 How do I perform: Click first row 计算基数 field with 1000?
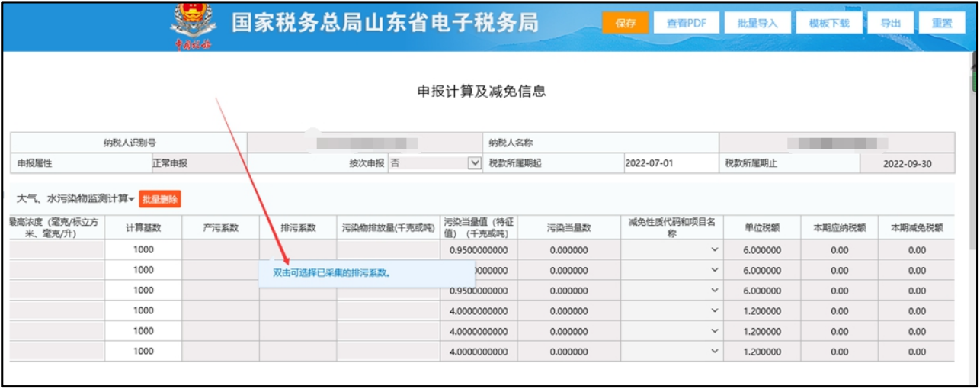[x=143, y=249]
